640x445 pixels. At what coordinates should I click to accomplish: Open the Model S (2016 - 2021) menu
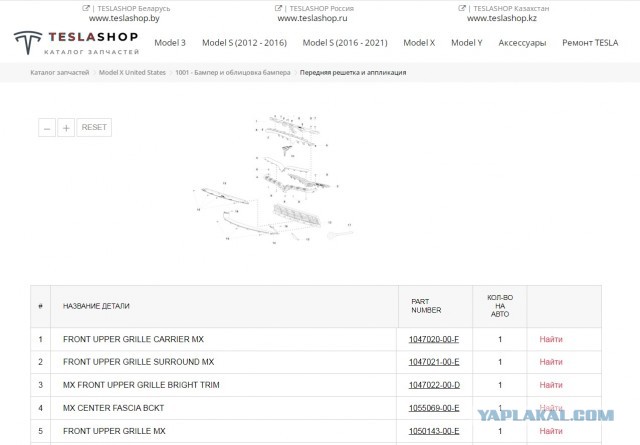click(x=345, y=43)
